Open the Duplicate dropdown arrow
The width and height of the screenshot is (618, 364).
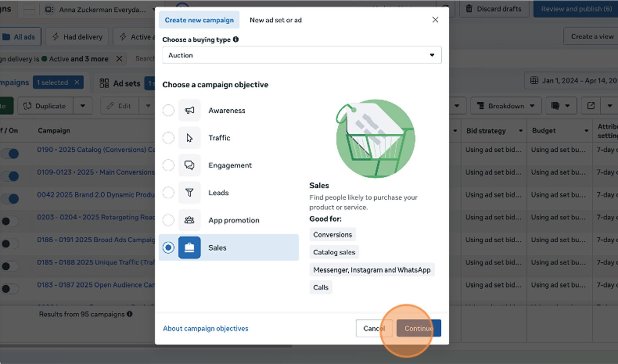pos(83,106)
